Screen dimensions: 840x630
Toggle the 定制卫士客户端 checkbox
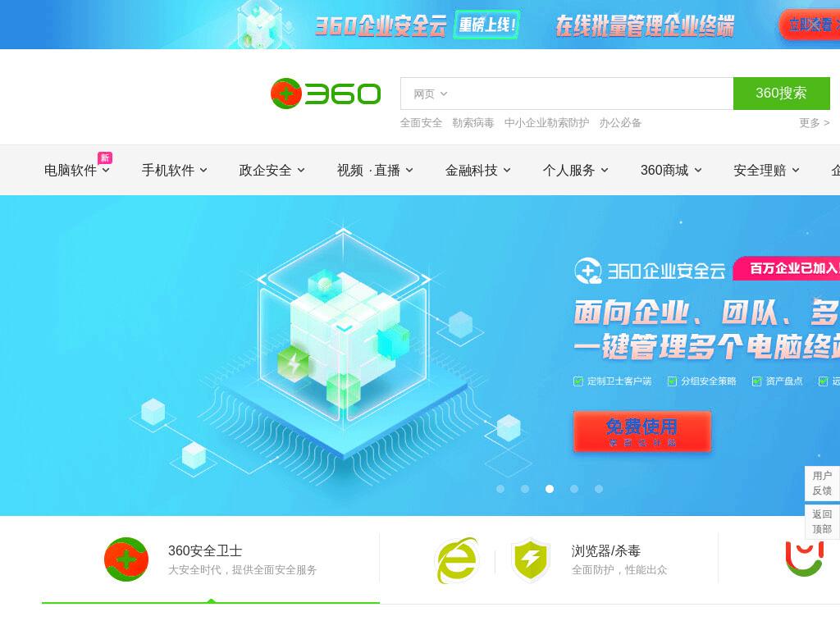(x=578, y=381)
